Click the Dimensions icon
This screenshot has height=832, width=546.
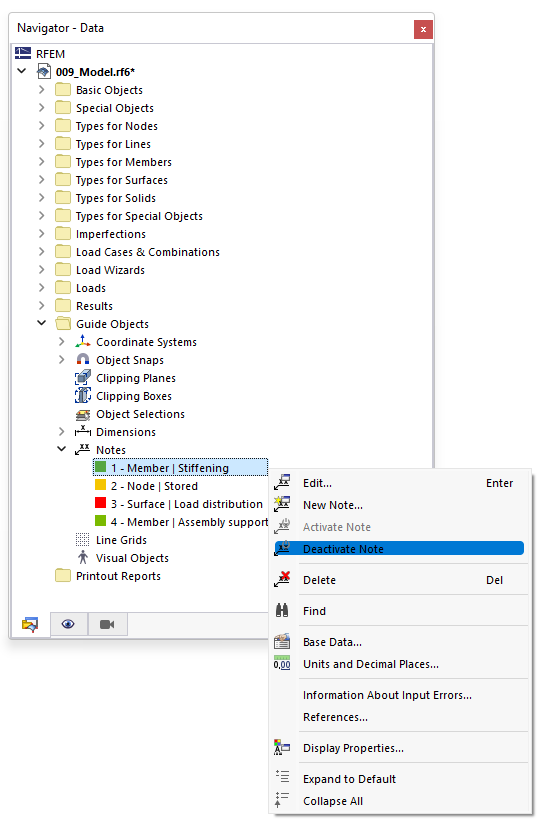pos(83,431)
